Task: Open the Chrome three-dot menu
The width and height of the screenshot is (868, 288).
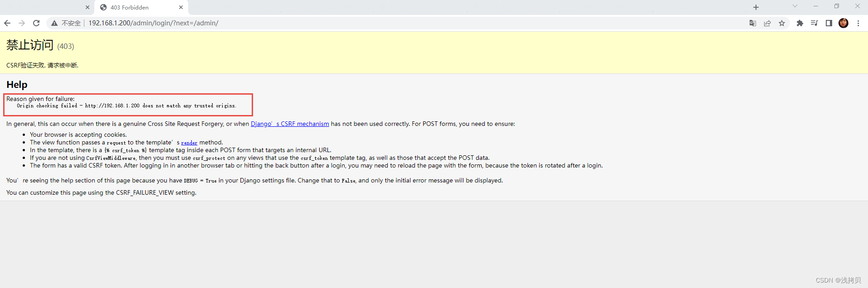Action: (x=858, y=23)
